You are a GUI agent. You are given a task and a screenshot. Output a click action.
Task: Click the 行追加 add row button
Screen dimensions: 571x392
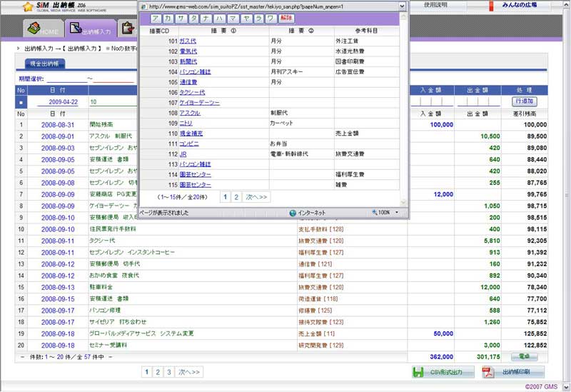click(x=524, y=102)
